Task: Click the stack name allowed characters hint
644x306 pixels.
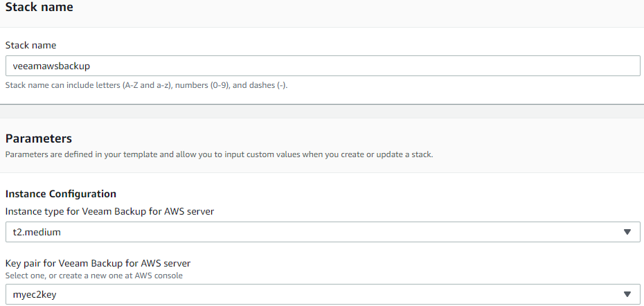Action: pyautogui.click(x=146, y=86)
